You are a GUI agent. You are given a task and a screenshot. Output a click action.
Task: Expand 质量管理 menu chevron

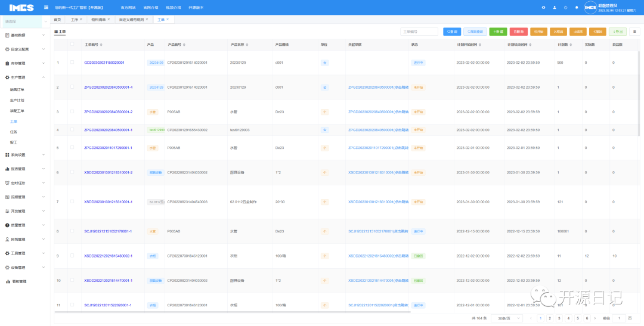44,225
